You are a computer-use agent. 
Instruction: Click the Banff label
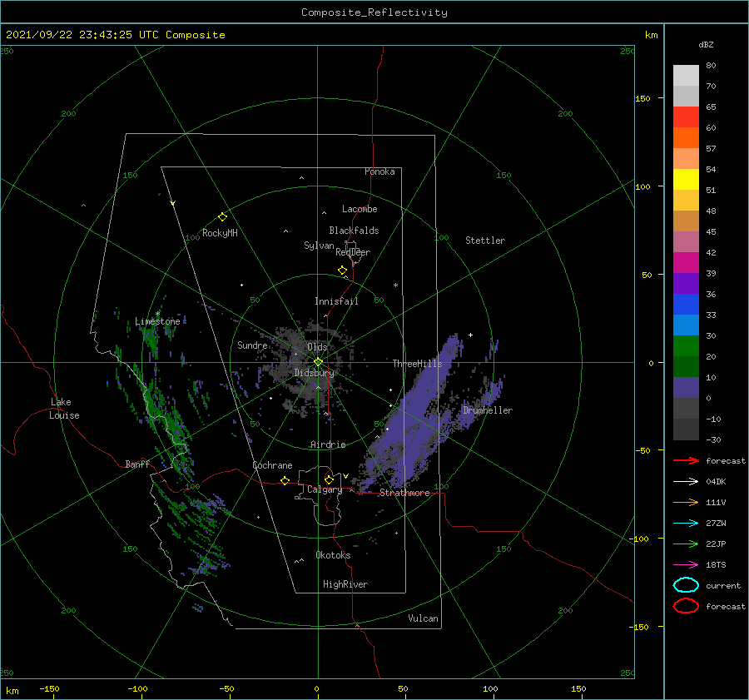[x=137, y=464]
